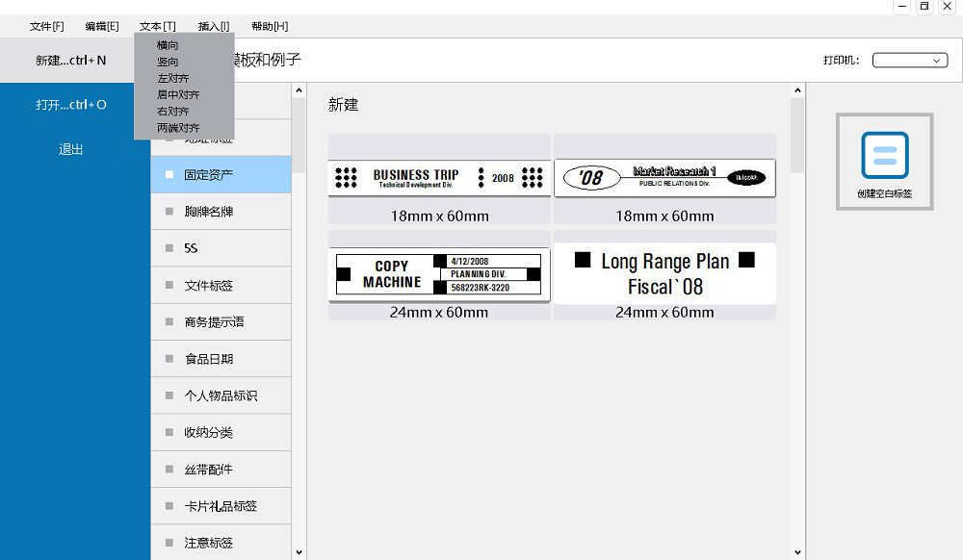The width and height of the screenshot is (963, 560).
Task: Select the Long Range Plan template
Action: click(664, 273)
